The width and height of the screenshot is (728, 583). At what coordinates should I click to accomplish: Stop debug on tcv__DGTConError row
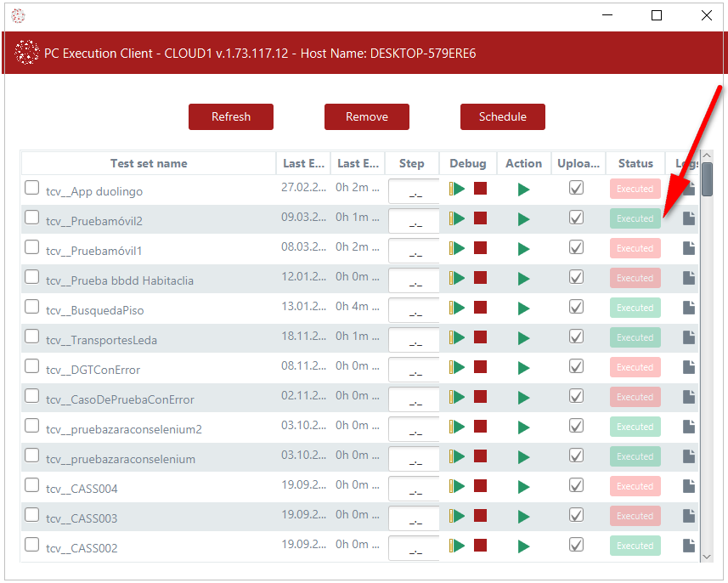pos(481,367)
